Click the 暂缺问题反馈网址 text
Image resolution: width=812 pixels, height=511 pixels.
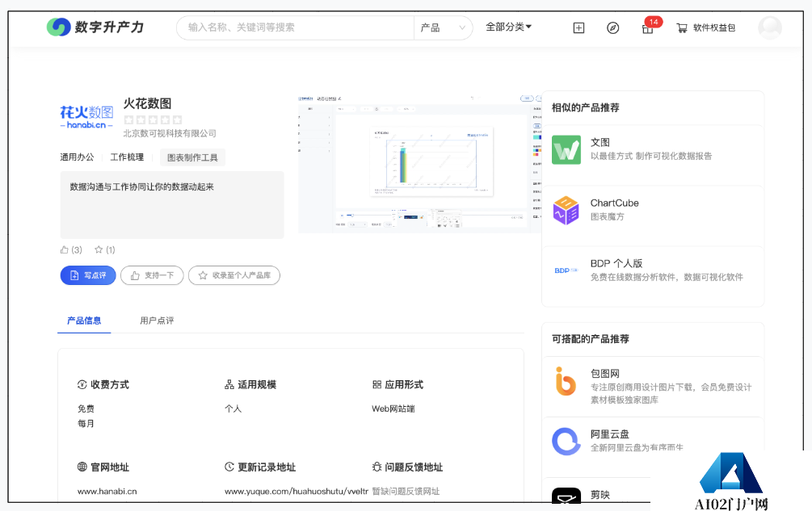[406, 492]
